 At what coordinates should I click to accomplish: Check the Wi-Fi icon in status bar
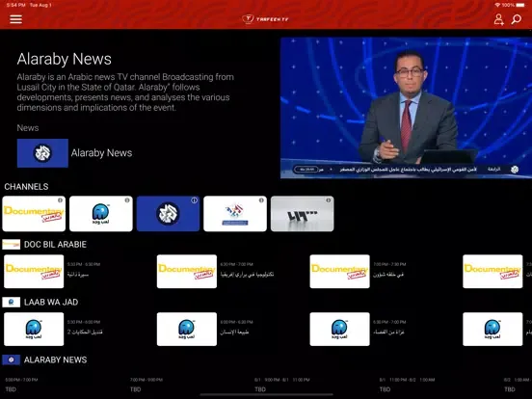point(497,5)
